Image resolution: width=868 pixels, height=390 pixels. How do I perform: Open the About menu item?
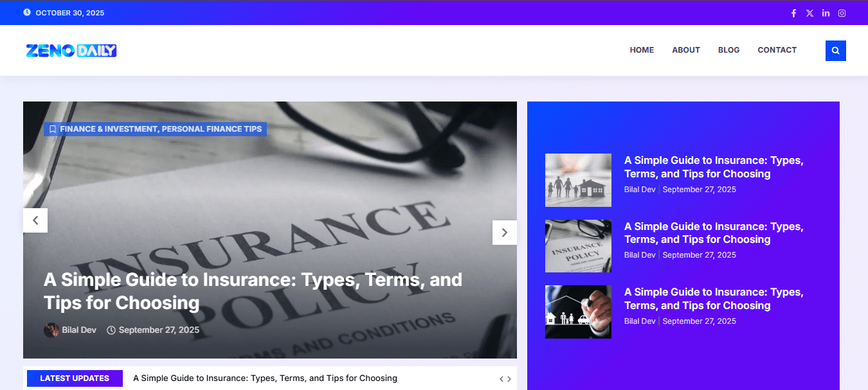pyautogui.click(x=685, y=50)
